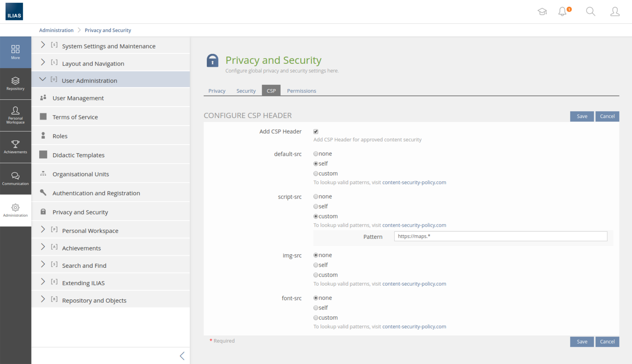Click the script-src Pattern input field

pos(500,236)
